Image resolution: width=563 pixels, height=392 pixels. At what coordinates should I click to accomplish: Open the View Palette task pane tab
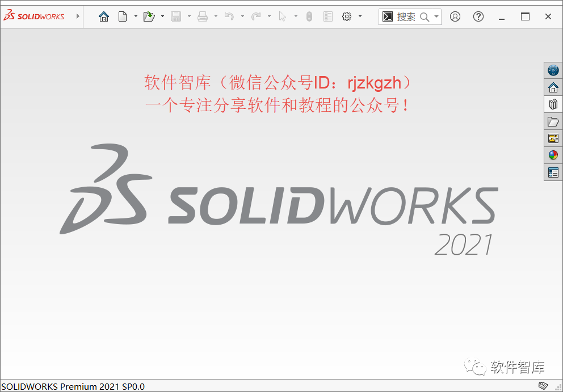point(553,138)
